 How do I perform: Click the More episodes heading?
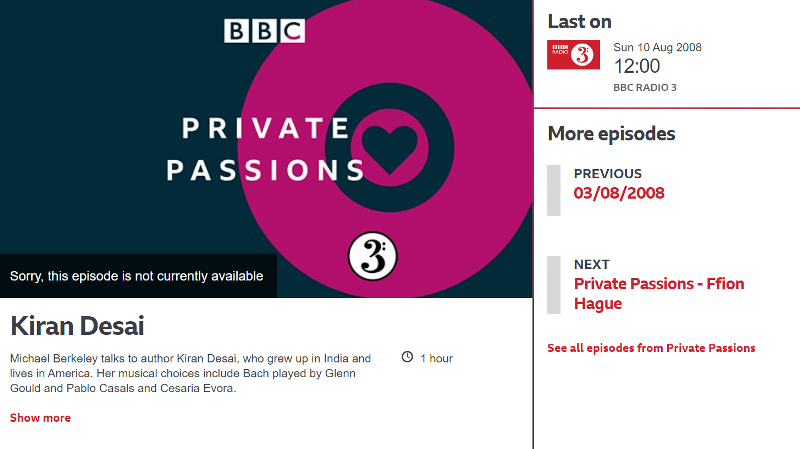[x=611, y=134]
